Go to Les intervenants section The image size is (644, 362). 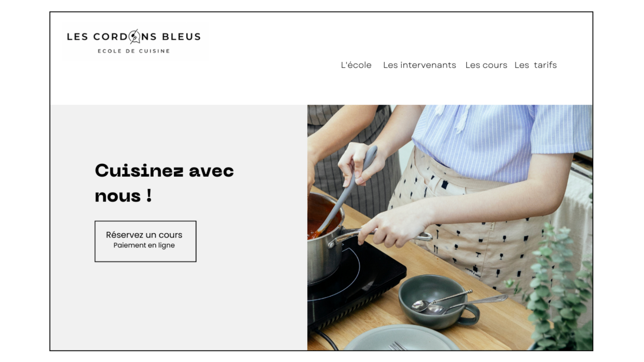pyautogui.click(x=420, y=65)
